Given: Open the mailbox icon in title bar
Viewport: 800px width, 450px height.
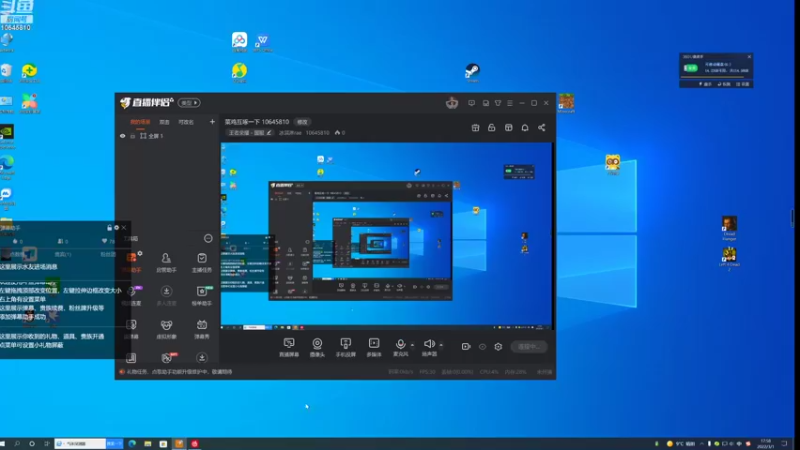Looking at the screenshot, I should tap(486, 103).
